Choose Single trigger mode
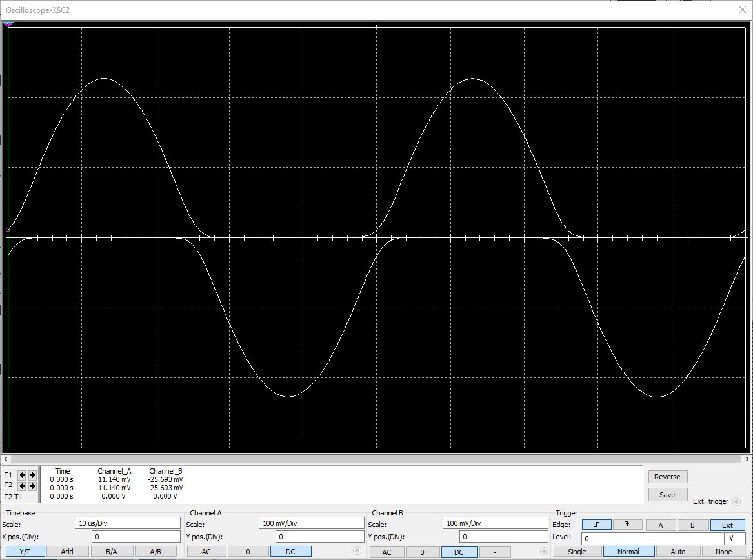Screen dimensions: 753x560 577,552
